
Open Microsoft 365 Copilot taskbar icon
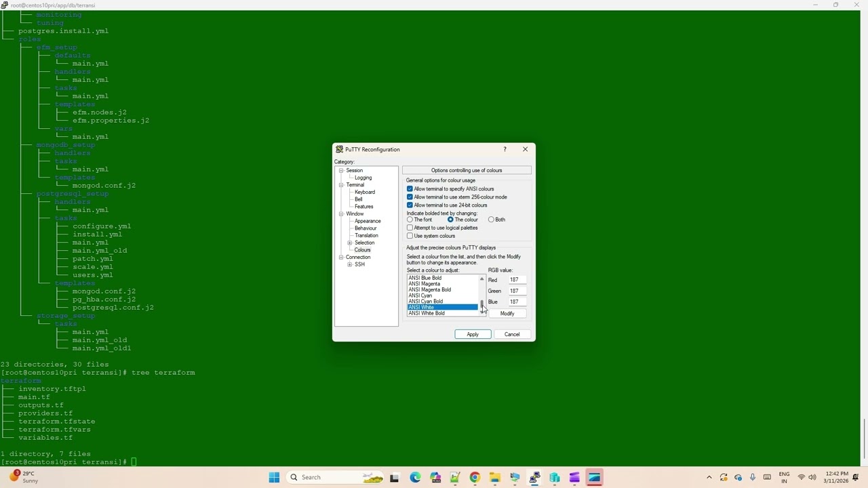pos(435,477)
